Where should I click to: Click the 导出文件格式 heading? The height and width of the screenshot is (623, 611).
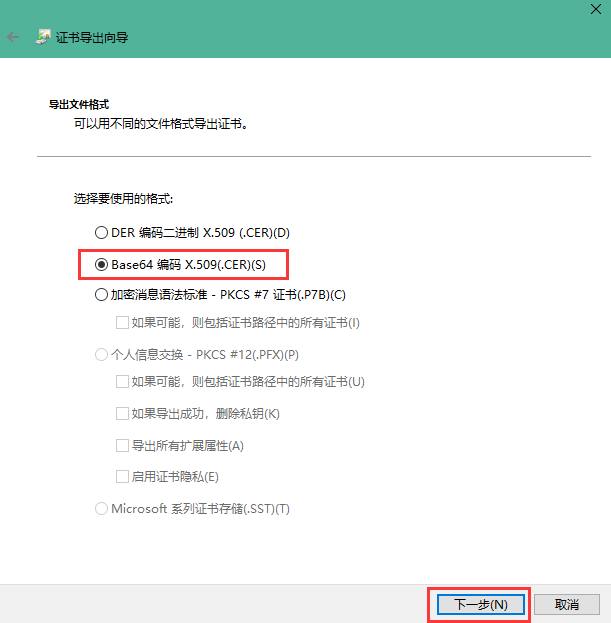coord(78,104)
